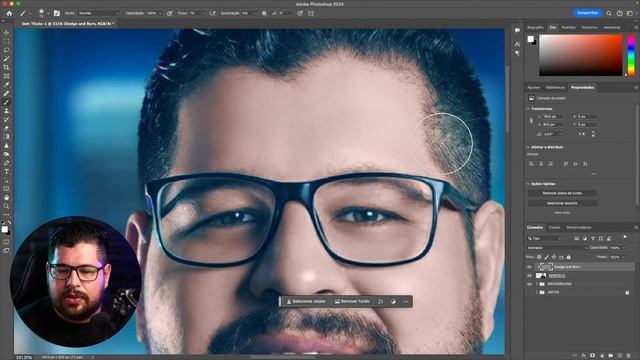Select the Hand tool
The width and height of the screenshot is (640, 360).
point(6,198)
